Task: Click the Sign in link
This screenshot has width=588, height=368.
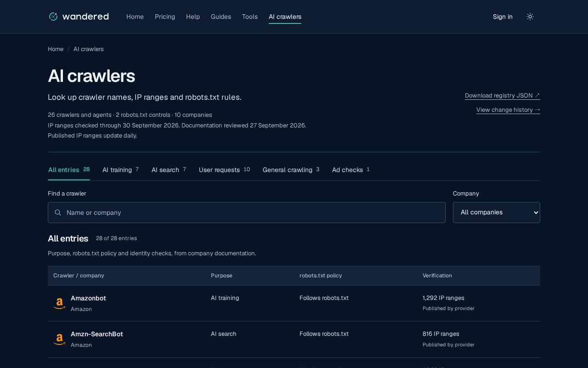Action: tap(503, 17)
